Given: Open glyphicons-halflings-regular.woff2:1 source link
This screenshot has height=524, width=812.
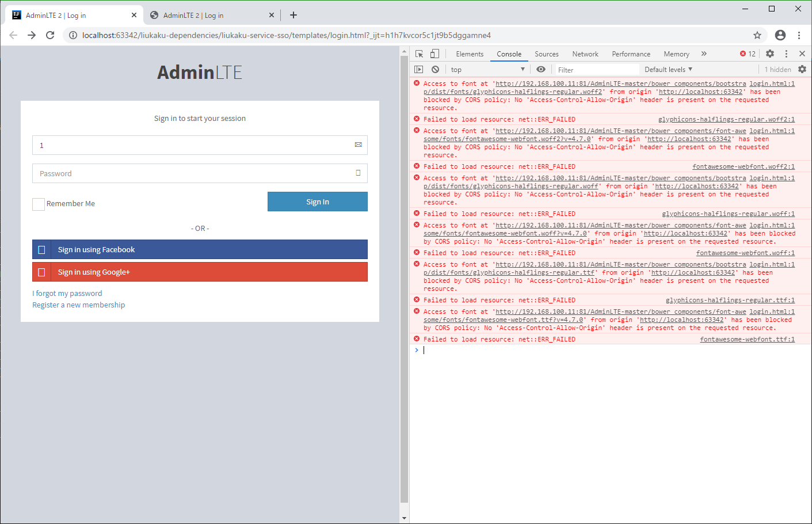Looking at the screenshot, I should (x=726, y=119).
